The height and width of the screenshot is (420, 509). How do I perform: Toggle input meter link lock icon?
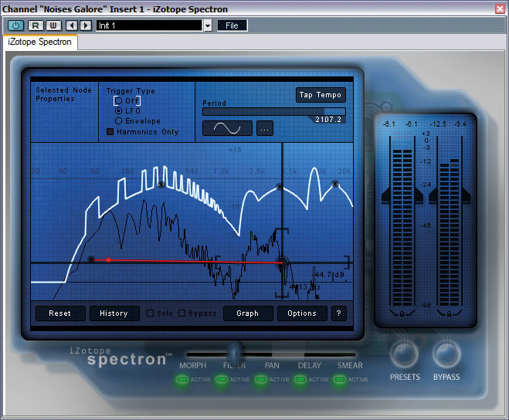tap(402, 313)
